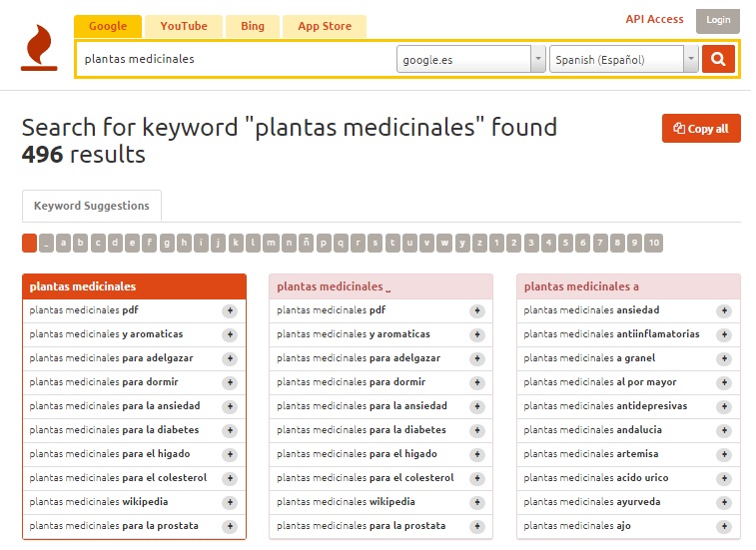Switch to the Google tab
The height and width of the screenshot is (550, 756).
[x=109, y=27]
